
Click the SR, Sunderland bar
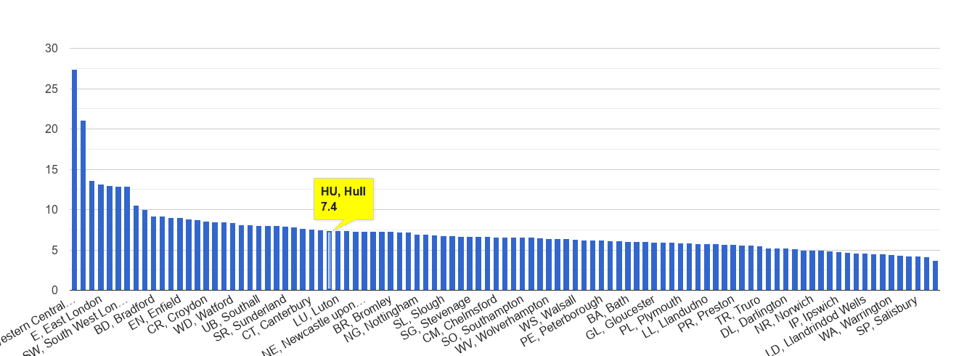coord(285,259)
